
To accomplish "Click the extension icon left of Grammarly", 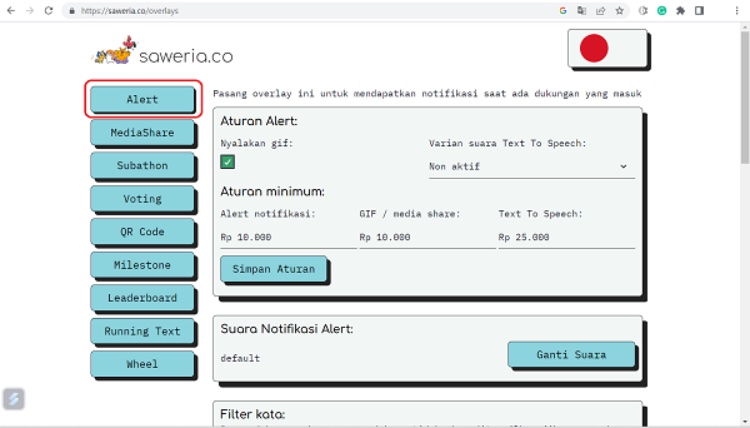I will (x=643, y=11).
